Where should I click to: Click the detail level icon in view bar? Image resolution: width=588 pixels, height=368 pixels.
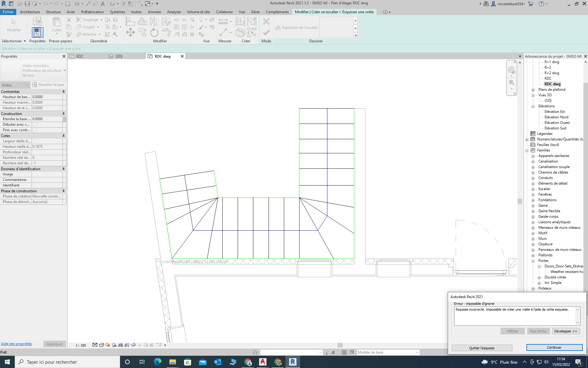95,345
